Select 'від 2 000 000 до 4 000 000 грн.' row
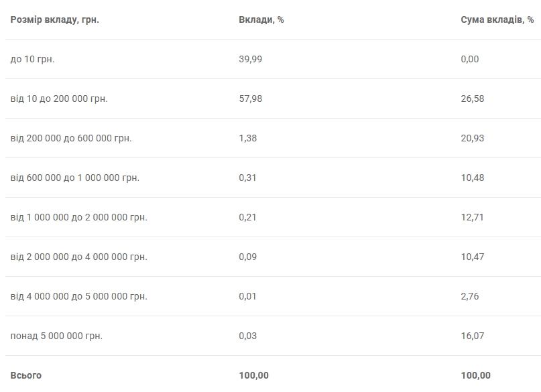Viewport: 541px width, 392px height. pos(79,257)
